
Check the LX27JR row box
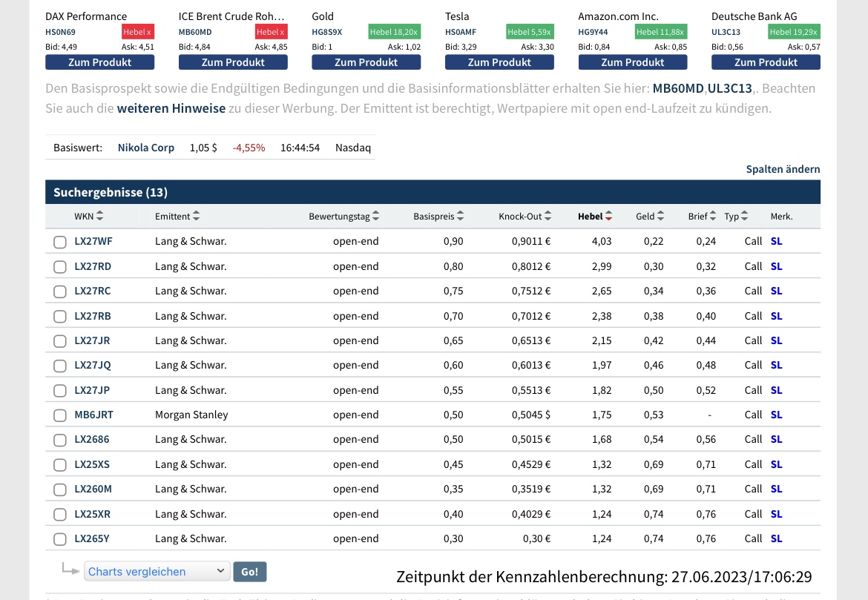[x=60, y=341]
